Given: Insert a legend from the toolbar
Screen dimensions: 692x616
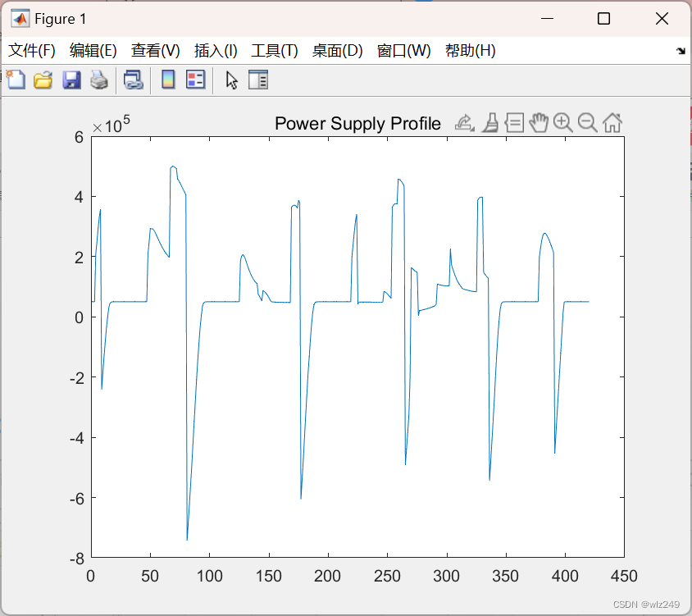Looking at the screenshot, I should pyautogui.click(x=195, y=80).
